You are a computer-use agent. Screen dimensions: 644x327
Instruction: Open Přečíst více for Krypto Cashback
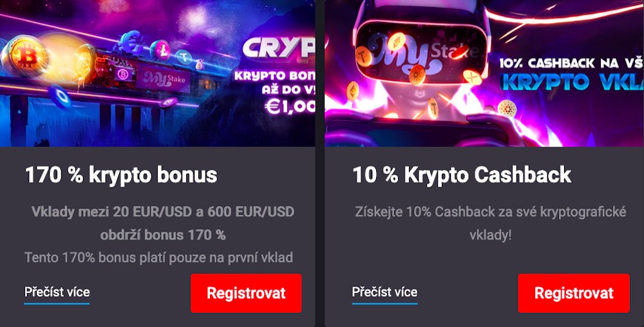click(x=384, y=292)
